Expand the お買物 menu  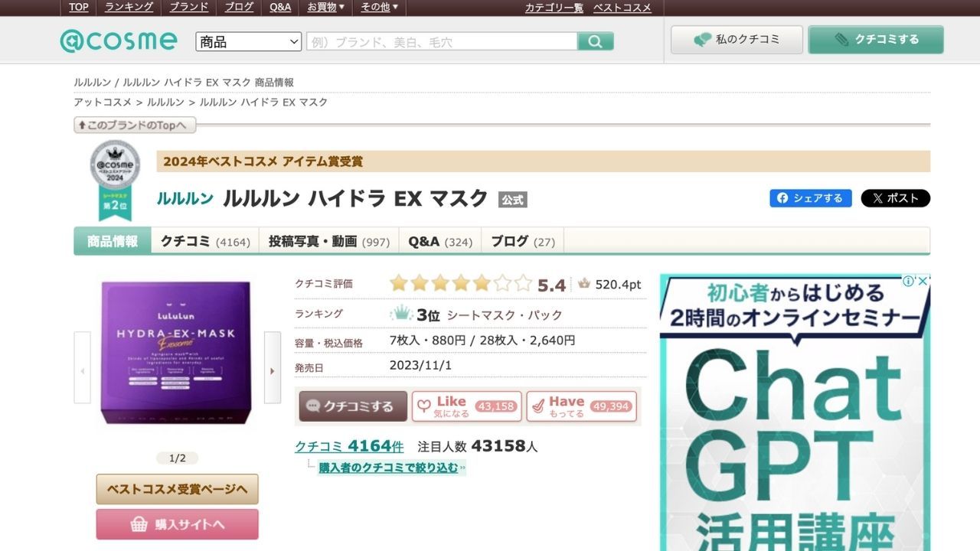pos(326,7)
